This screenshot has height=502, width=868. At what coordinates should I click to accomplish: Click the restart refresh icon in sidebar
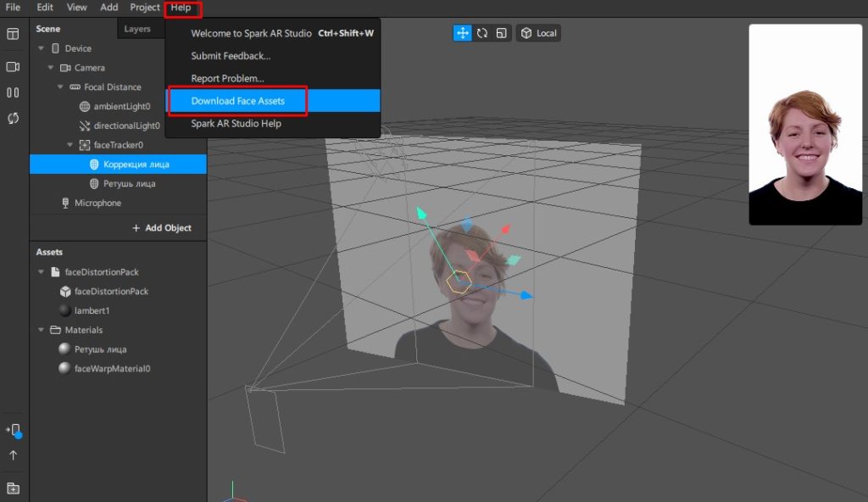pos(13,118)
